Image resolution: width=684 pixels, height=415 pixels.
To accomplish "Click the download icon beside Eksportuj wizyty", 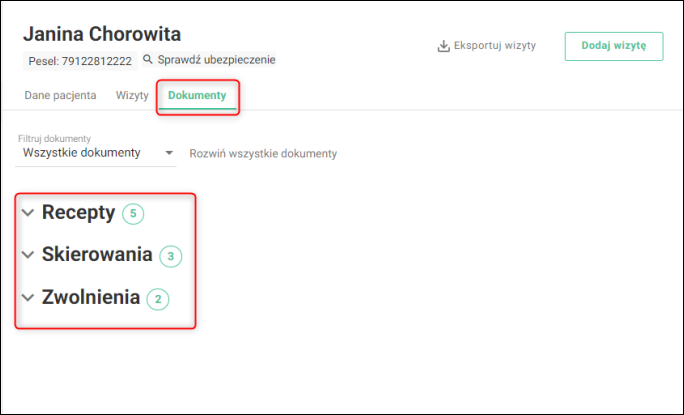I will [443, 46].
